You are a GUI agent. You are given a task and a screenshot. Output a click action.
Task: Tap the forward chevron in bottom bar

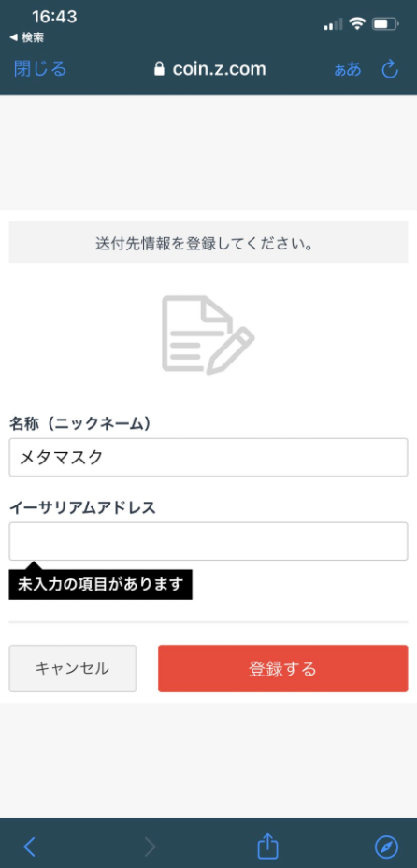[150, 847]
